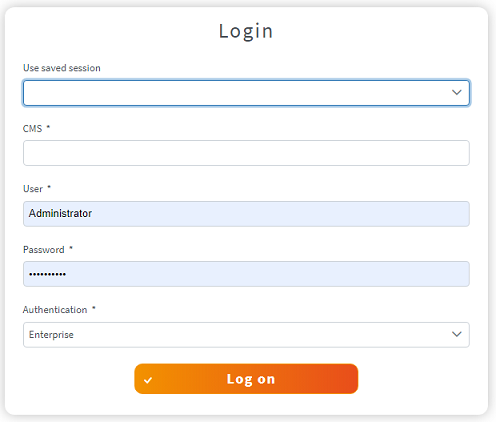496x422 pixels.
Task: Click the Enterprise value text
Action: (x=51, y=335)
